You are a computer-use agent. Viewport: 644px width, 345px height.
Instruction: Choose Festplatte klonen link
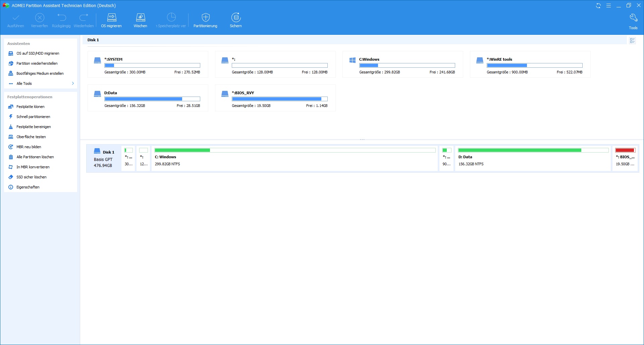pyautogui.click(x=31, y=107)
